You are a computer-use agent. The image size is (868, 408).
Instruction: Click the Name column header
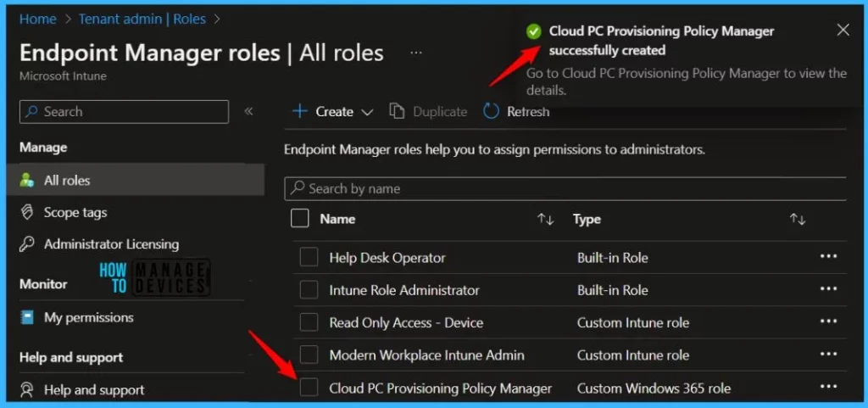click(x=337, y=219)
